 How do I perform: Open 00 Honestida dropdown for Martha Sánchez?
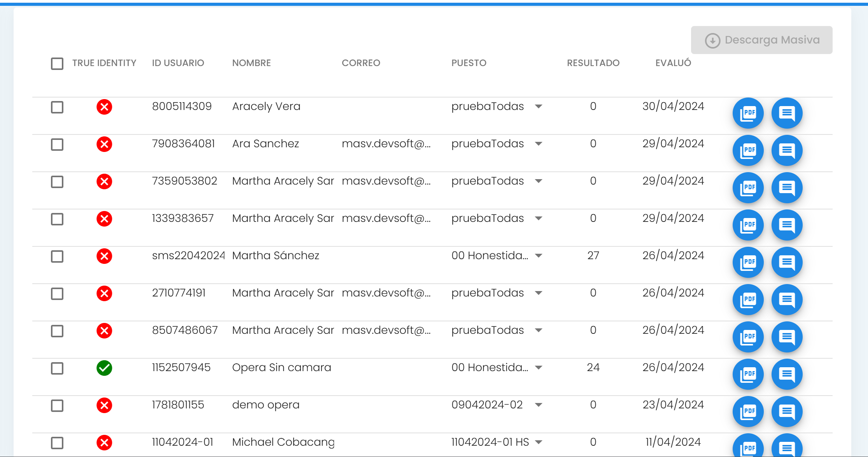[x=539, y=256]
